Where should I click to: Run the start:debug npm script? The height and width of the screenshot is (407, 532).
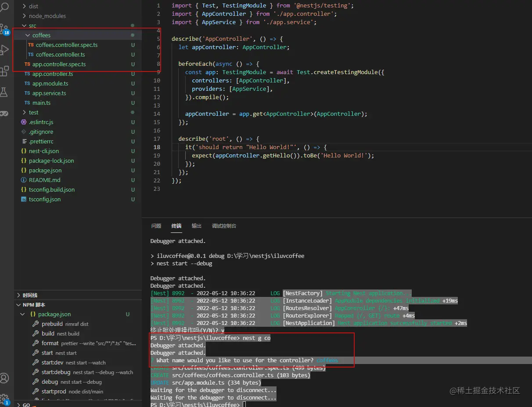87,372
